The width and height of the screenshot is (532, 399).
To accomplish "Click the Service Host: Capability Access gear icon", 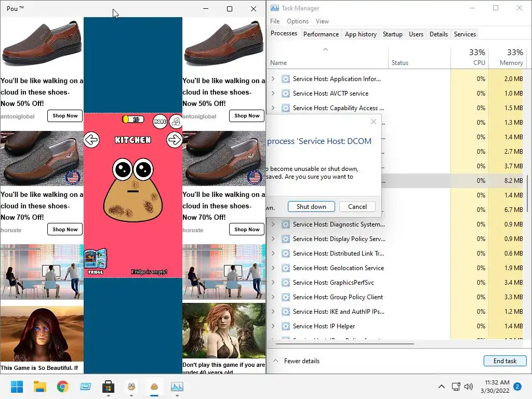I will 286,108.
